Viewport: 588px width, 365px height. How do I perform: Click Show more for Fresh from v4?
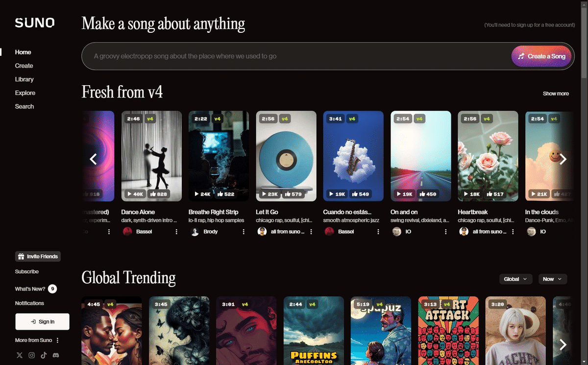556,94
